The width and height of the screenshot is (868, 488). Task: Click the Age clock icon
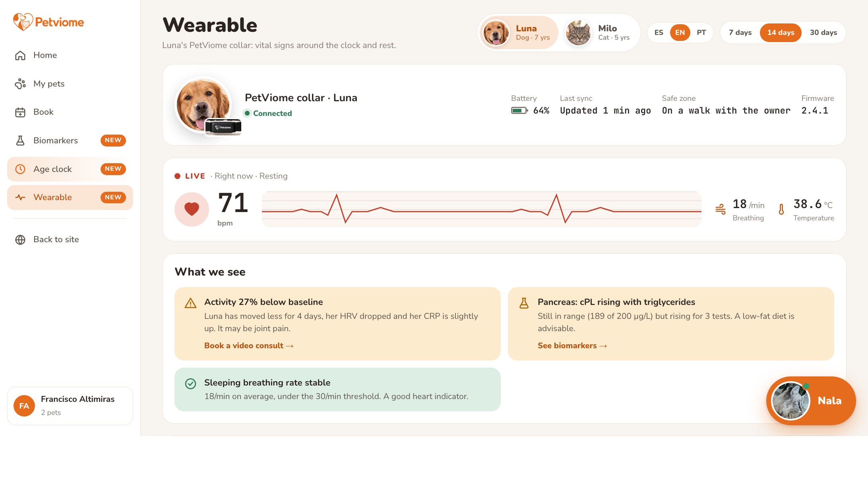click(x=20, y=169)
